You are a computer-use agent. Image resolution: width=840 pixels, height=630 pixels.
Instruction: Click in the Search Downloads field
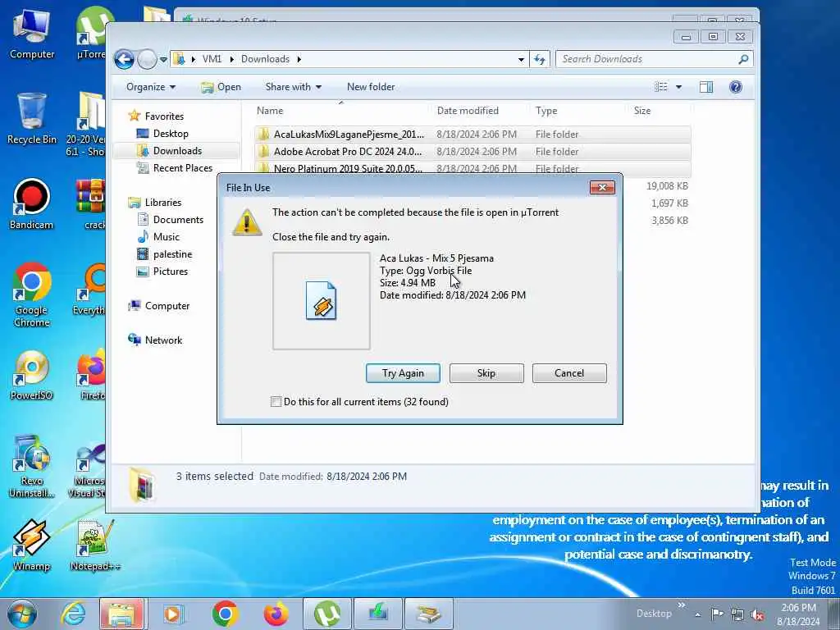tap(646, 59)
